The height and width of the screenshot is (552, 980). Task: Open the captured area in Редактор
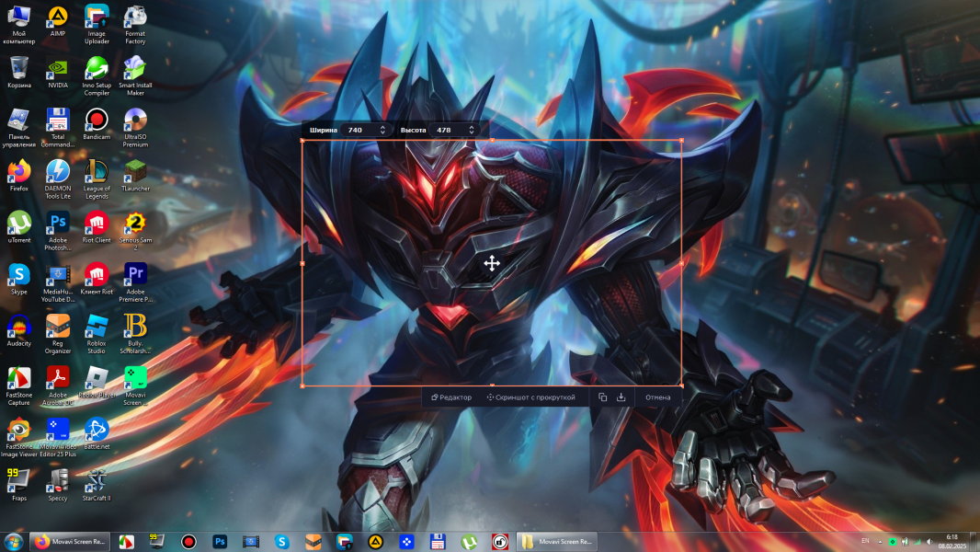tap(451, 397)
